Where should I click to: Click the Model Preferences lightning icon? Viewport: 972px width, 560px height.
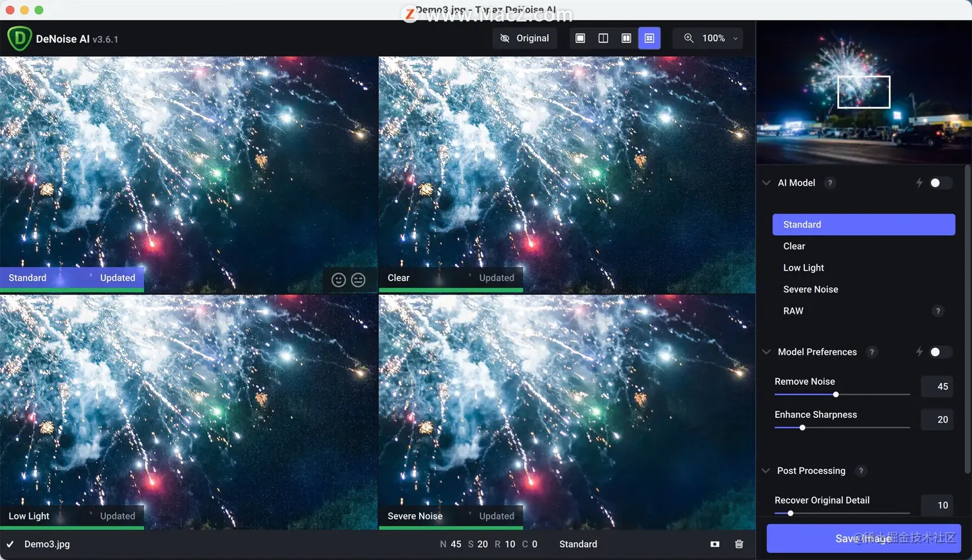coord(919,352)
